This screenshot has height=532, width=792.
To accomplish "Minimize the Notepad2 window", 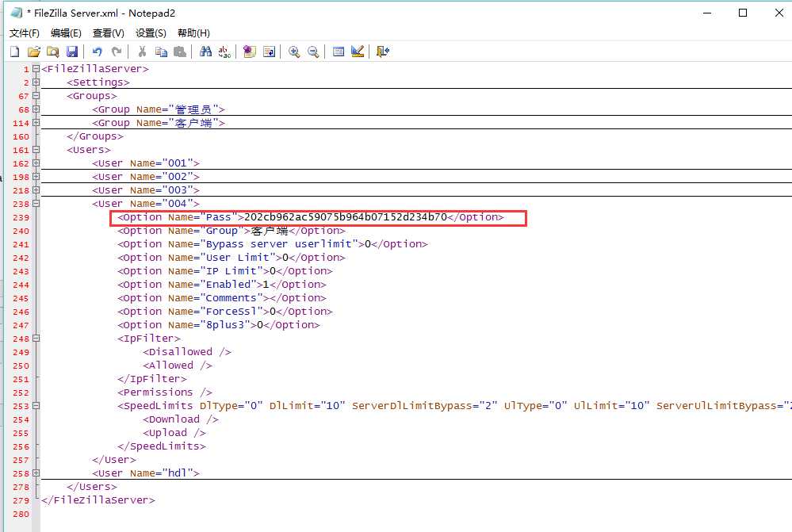I will [x=707, y=13].
